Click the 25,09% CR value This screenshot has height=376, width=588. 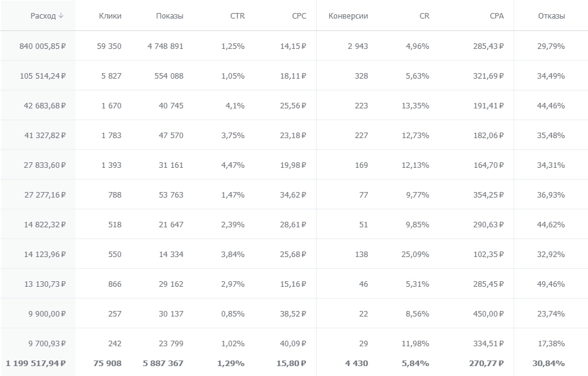coord(415,254)
